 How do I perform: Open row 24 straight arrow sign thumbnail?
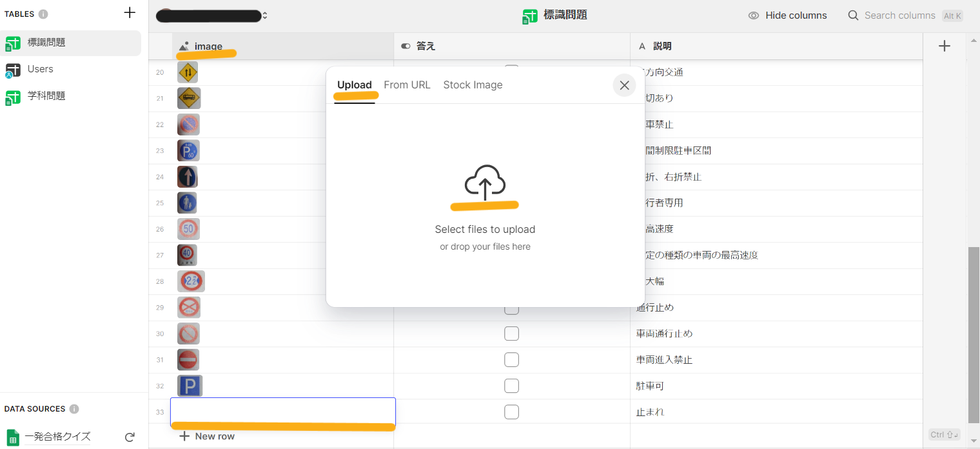187,177
